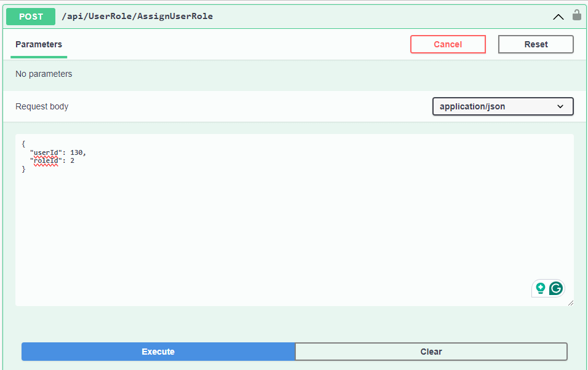Image resolution: width=588 pixels, height=370 pixels.
Task: Click the green POST method badge
Action: point(30,16)
